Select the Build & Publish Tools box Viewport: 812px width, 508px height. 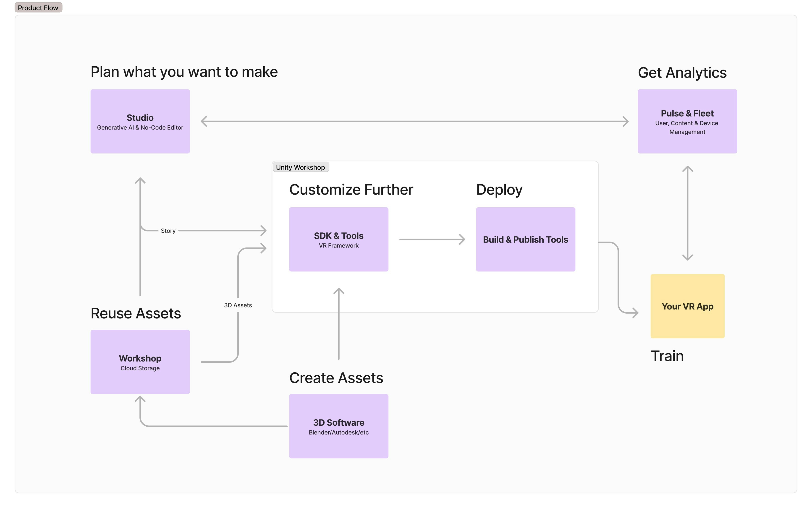(525, 239)
